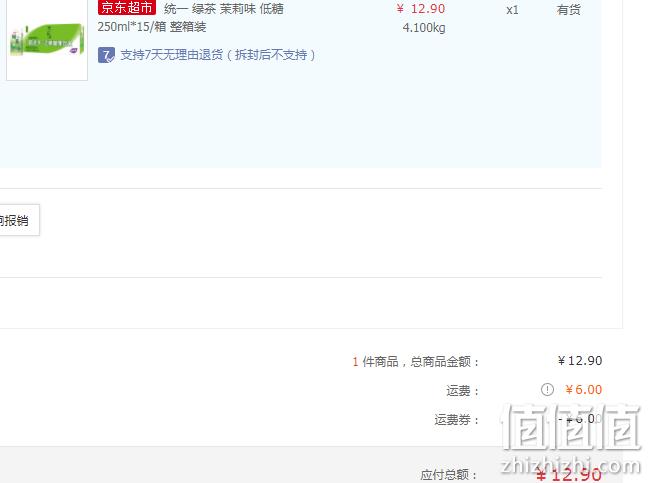Viewport: 650px width, 483px height.
Task: Click the 总商品金额 label
Action: coord(445,362)
